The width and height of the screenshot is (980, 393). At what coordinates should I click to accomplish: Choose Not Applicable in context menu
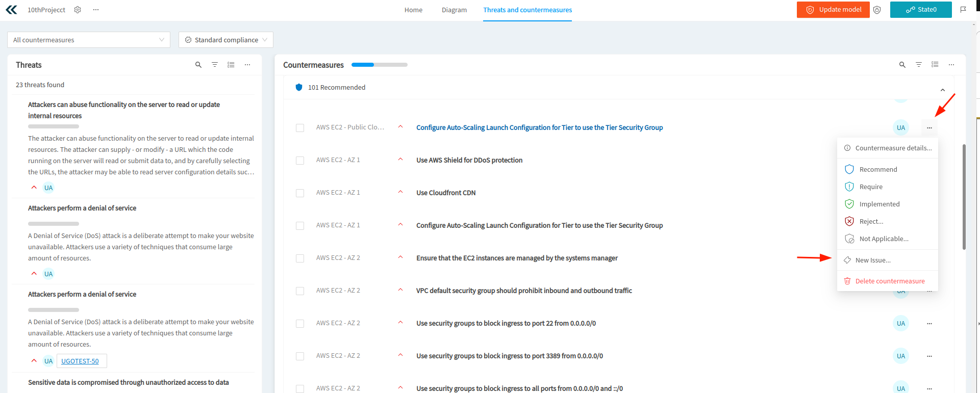tap(888, 239)
